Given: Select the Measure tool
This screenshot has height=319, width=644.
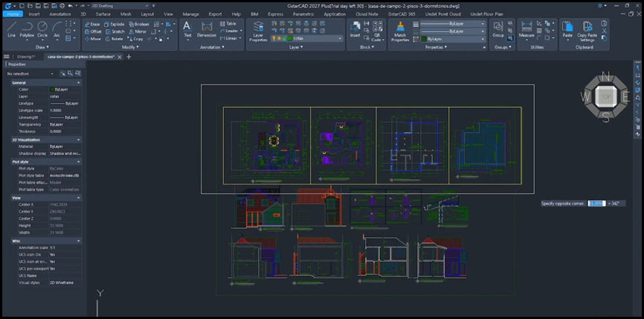Looking at the screenshot, I should [x=526, y=30].
